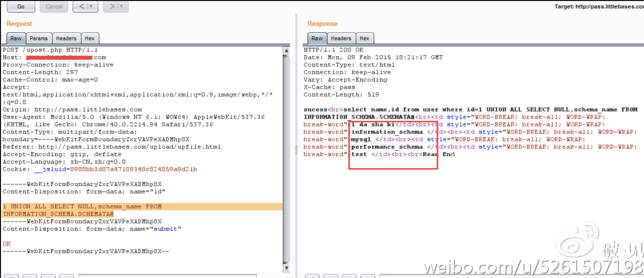Screen dimensions: 644x278
Task: Click the Go button to send request
Action: click(x=21, y=6)
